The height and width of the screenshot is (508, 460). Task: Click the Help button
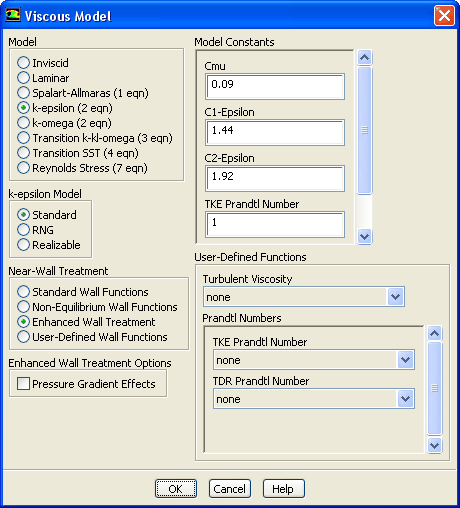coord(284,489)
